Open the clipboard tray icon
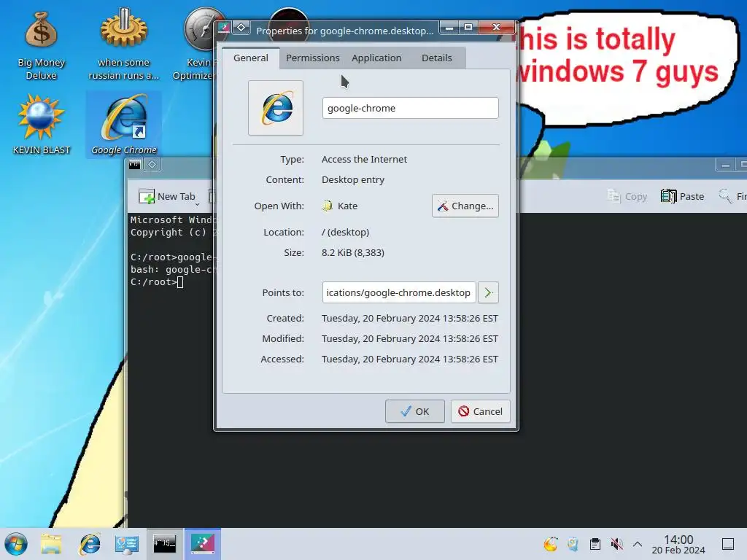Viewport: 747px width, 560px height. (595, 544)
